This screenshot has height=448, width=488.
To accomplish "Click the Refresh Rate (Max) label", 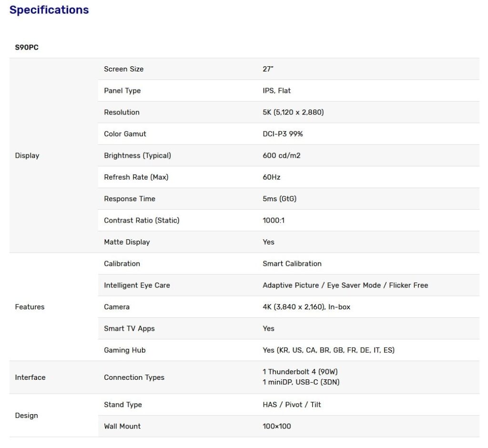I will tap(136, 177).
